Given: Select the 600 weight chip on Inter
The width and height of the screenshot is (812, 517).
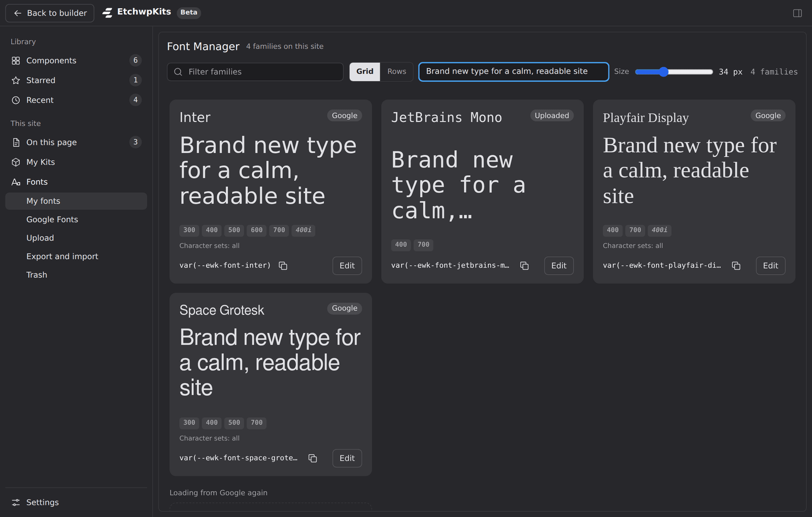Looking at the screenshot, I should [x=257, y=230].
